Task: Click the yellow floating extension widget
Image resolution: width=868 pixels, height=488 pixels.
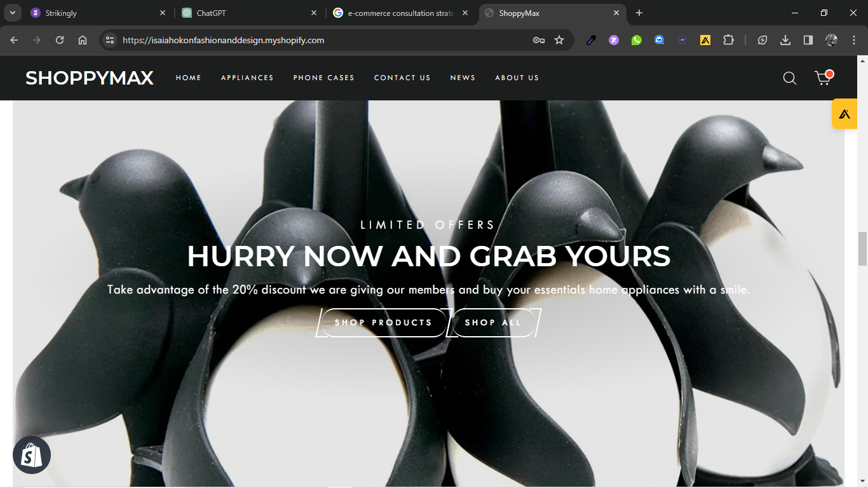Action: coord(844,114)
